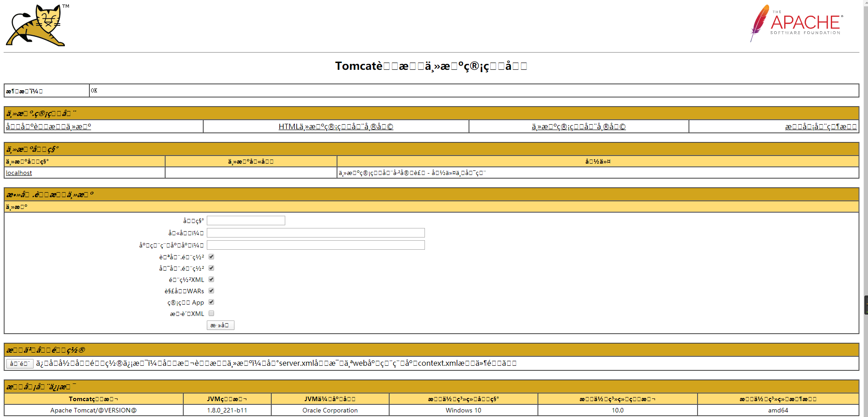Click the column header starting with 'Tomcat'
The height and width of the screenshot is (417, 868).
click(x=93, y=399)
